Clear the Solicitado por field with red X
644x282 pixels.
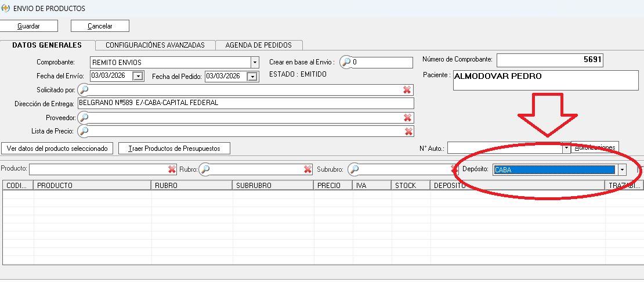pyautogui.click(x=407, y=90)
